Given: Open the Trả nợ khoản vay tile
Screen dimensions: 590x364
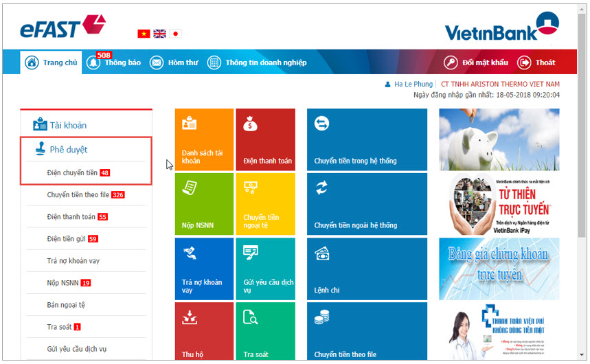Looking at the screenshot, I should click(x=204, y=268).
